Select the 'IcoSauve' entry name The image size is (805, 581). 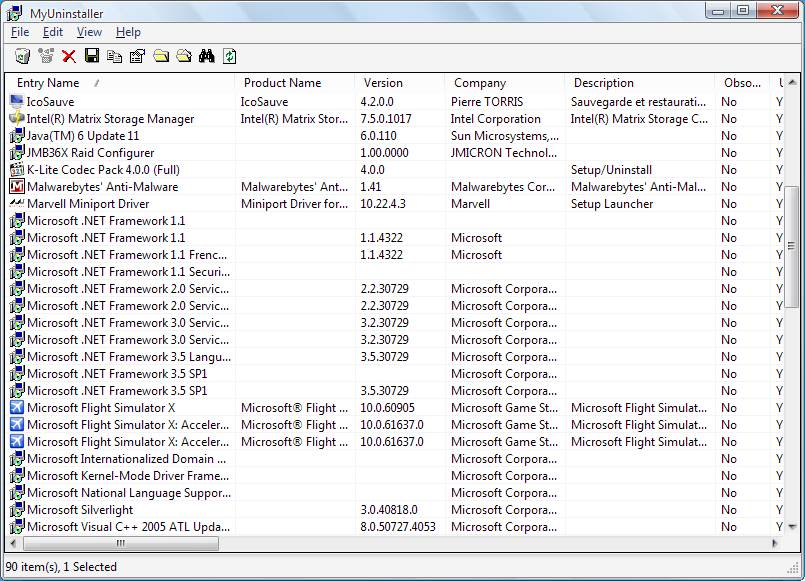[50, 102]
